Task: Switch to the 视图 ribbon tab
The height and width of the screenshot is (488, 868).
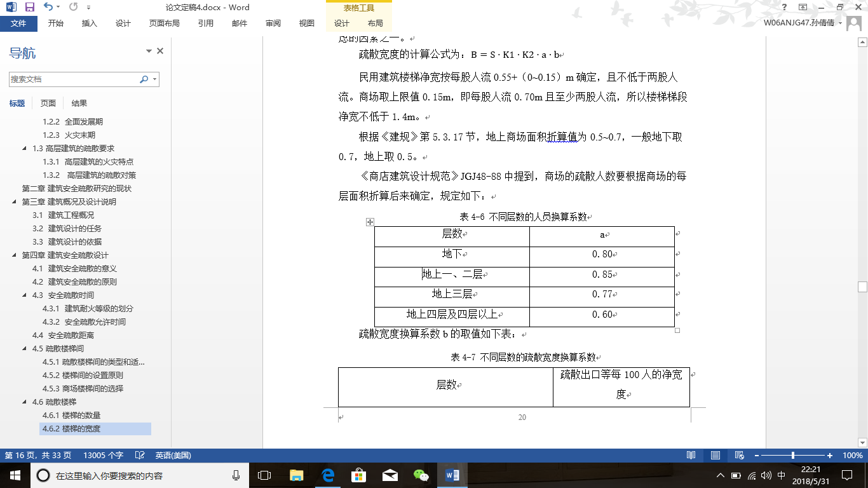Action: [x=307, y=24]
